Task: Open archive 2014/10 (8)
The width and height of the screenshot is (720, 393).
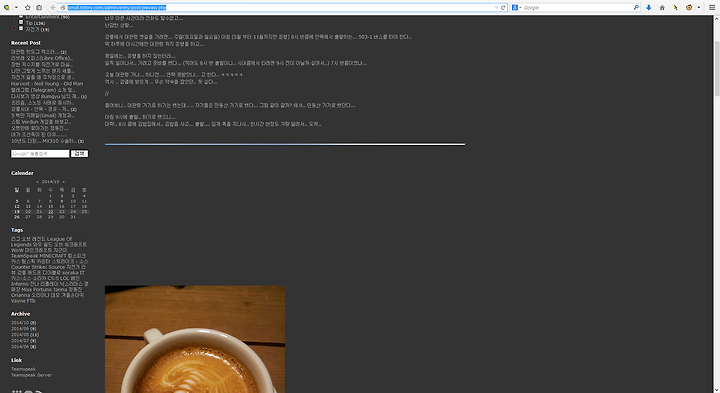Action: pos(24,323)
